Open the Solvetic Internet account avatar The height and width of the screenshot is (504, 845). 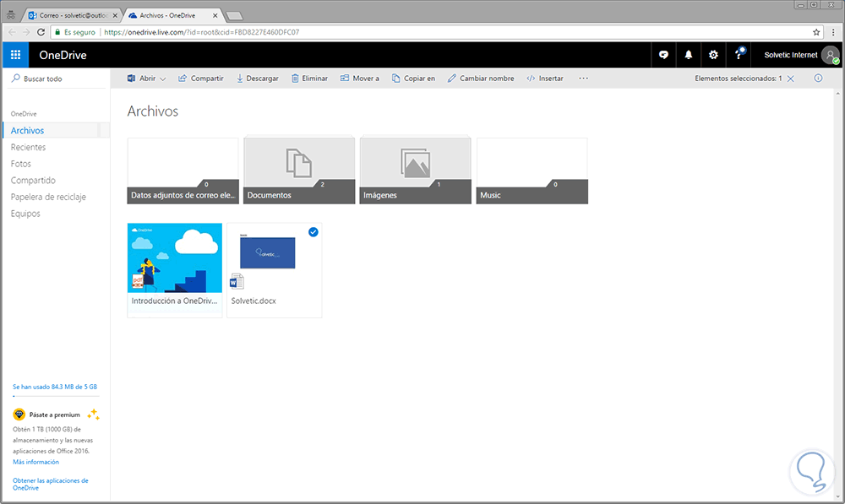coord(832,55)
